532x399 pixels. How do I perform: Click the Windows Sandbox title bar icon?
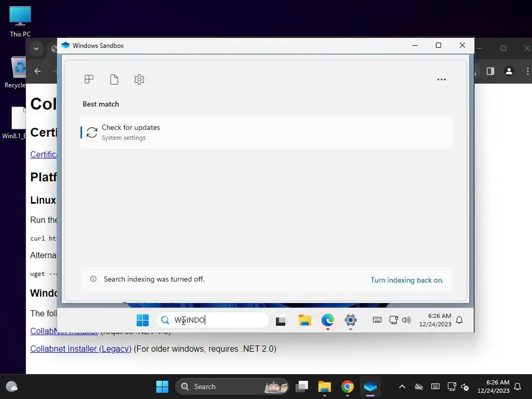65,46
